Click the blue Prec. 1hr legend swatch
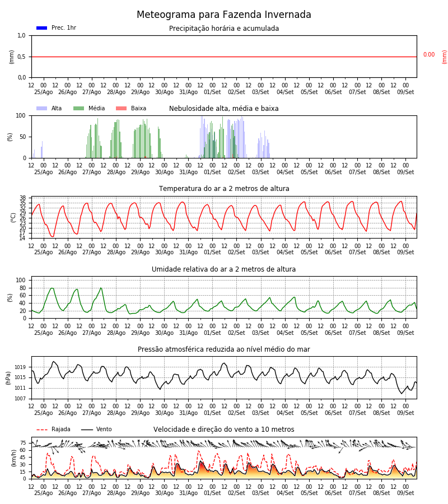 42,28
